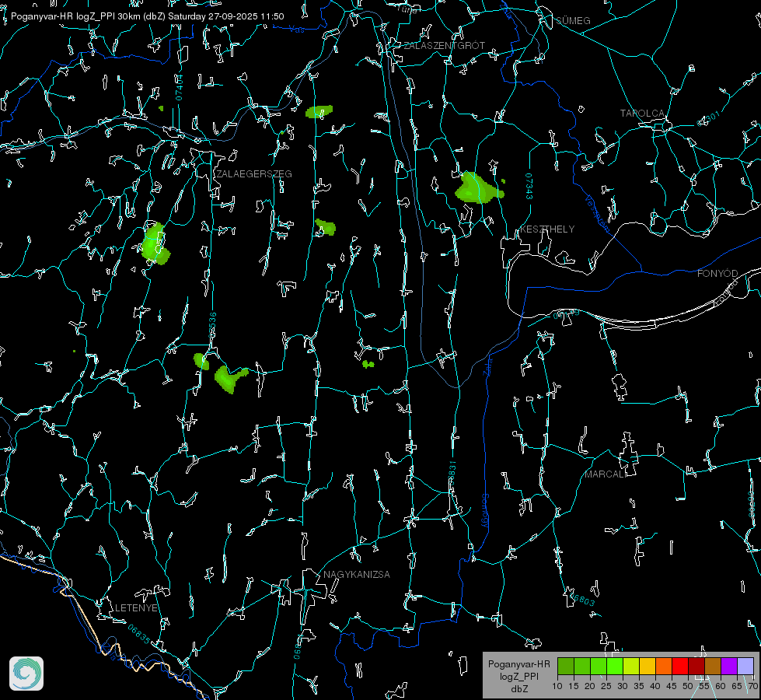The height and width of the screenshot is (700, 761).
Task: Click road number label 07343
Action: click(529, 186)
